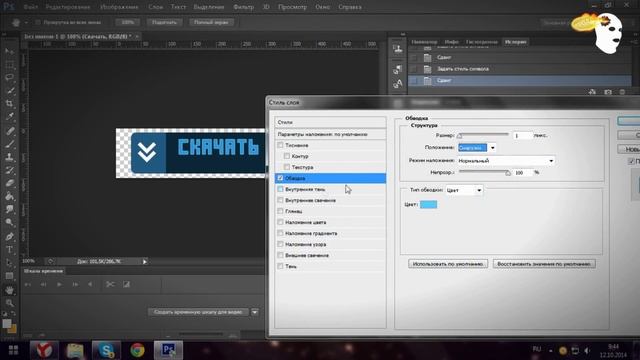Image resolution: width=640 pixels, height=360 pixels.
Task: Go to first frame in timeline
Action: 28,284
